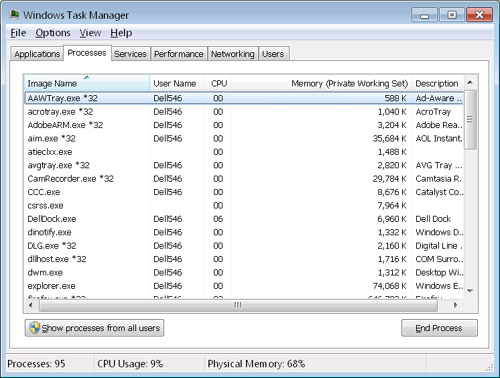Sort by the Description column header
The height and width of the screenshot is (378, 500).
[x=437, y=83]
